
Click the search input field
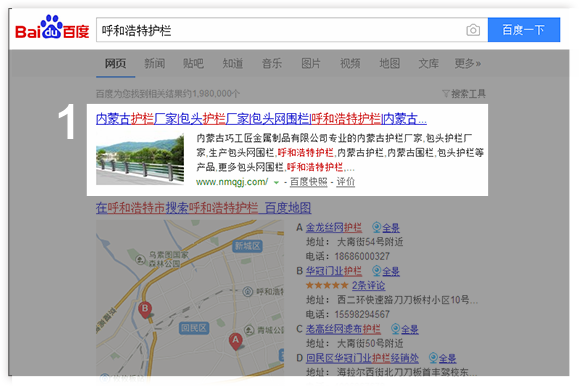(281, 30)
